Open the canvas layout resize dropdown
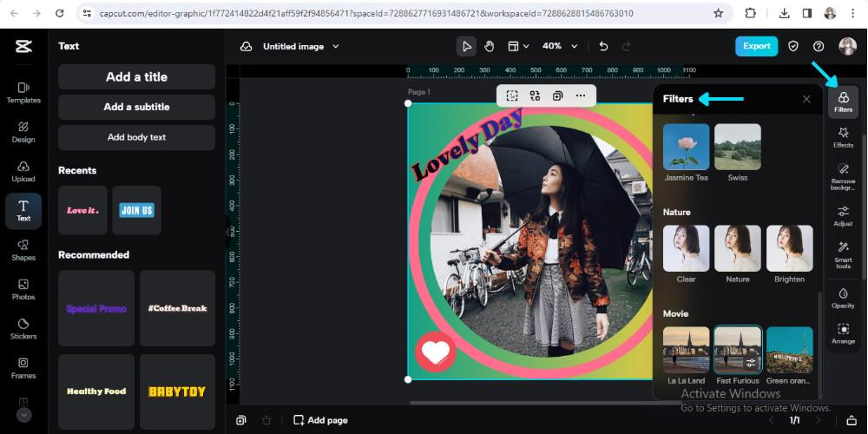Screen dimensions: 868x434 [518, 47]
